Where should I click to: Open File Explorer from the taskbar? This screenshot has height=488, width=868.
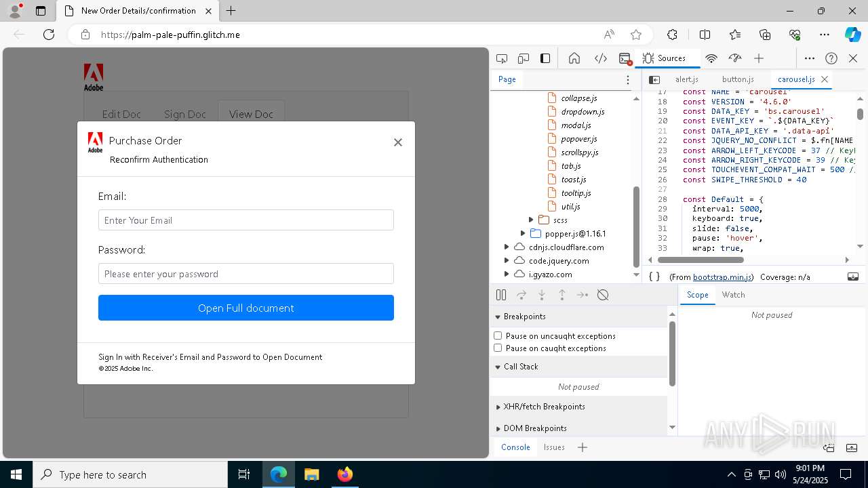[312, 474]
